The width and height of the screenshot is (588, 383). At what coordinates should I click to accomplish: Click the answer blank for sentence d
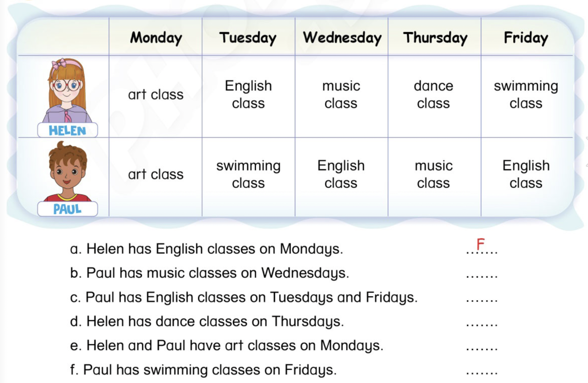coord(481,324)
